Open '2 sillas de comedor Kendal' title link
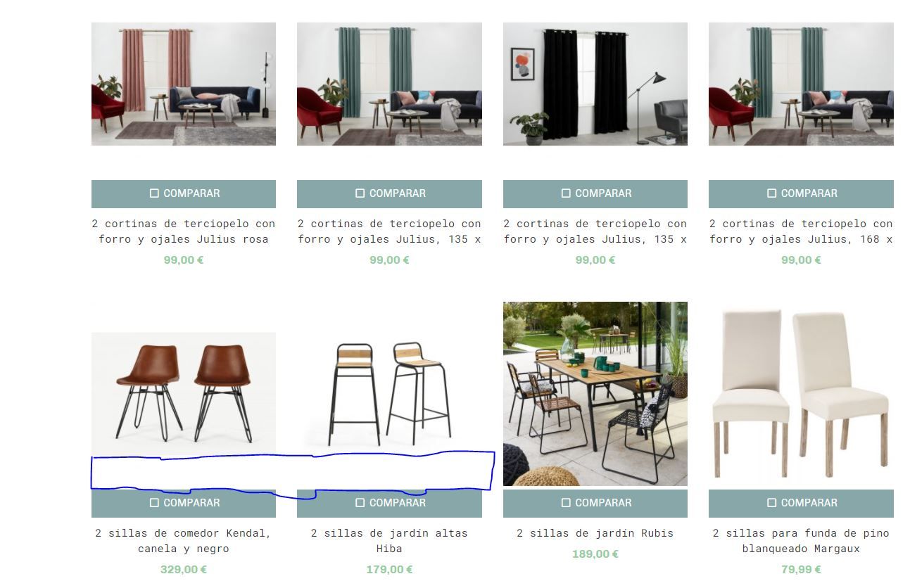 [184, 541]
